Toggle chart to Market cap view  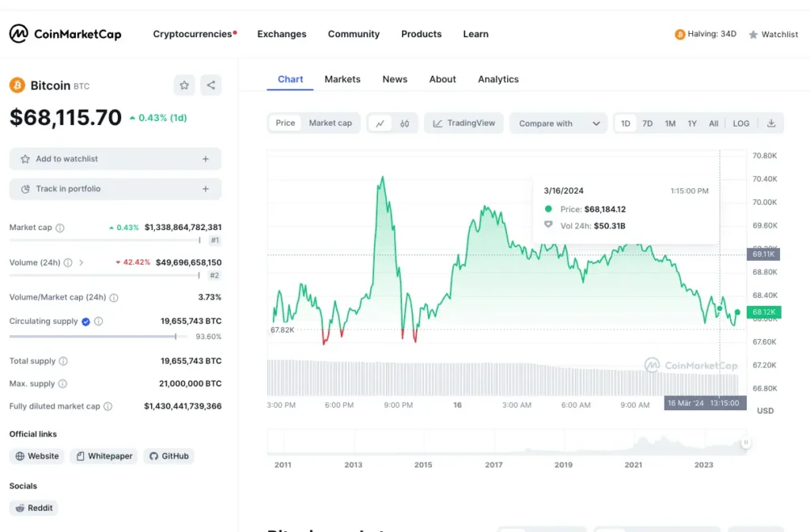(x=330, y=123)
